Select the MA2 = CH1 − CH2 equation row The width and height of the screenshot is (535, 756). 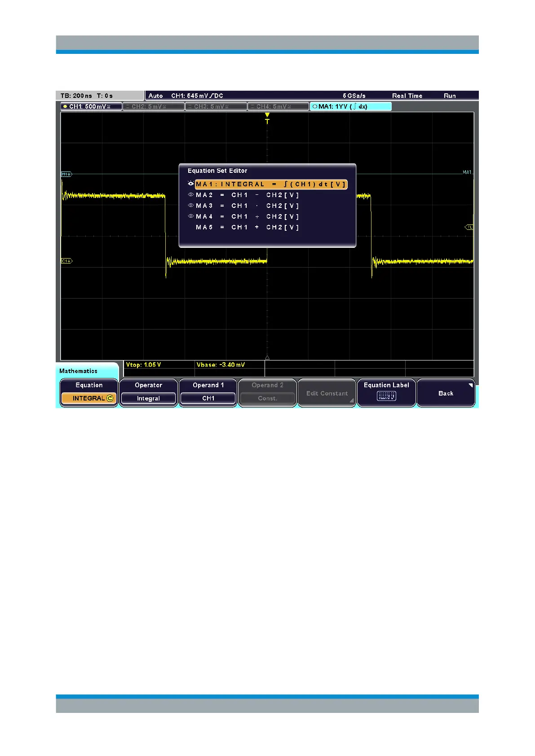click(247, 195)
